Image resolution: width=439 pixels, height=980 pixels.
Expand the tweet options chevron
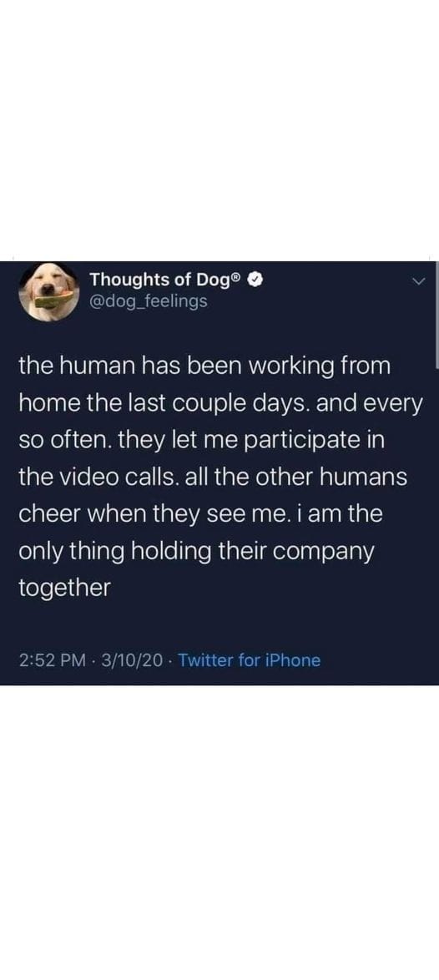click(421, 283)
